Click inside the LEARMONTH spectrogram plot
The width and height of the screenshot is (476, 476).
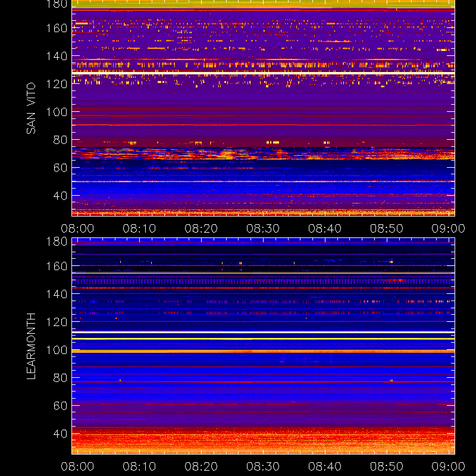pyautogui.click(x=263, y=346)
